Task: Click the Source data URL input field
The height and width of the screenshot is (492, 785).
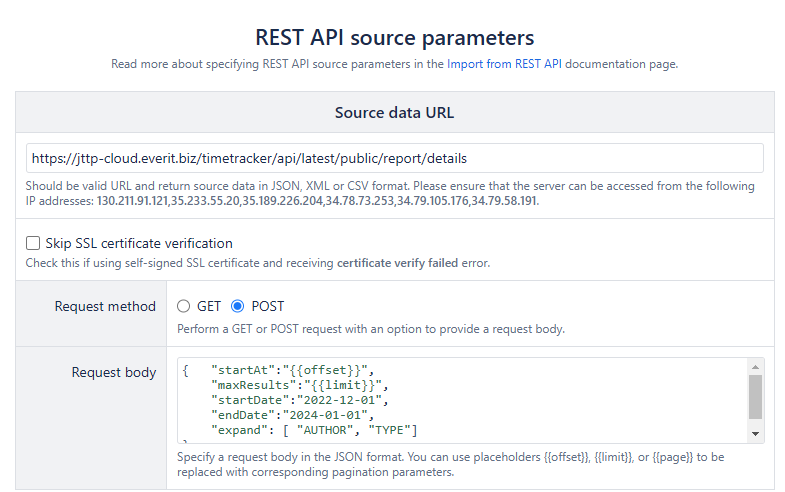Action: point(395,158)
